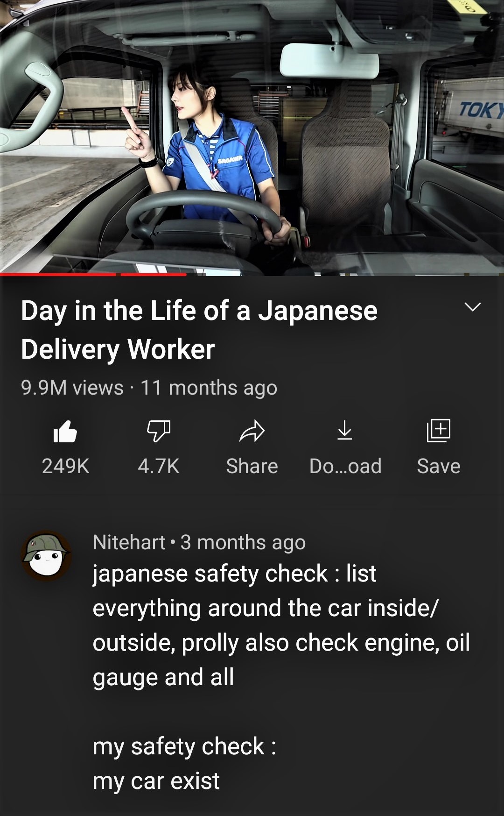Image resolution: width=504 pixels, height=816 pixels.
Task: Tap the Download arrow icon
Action: 345,430
